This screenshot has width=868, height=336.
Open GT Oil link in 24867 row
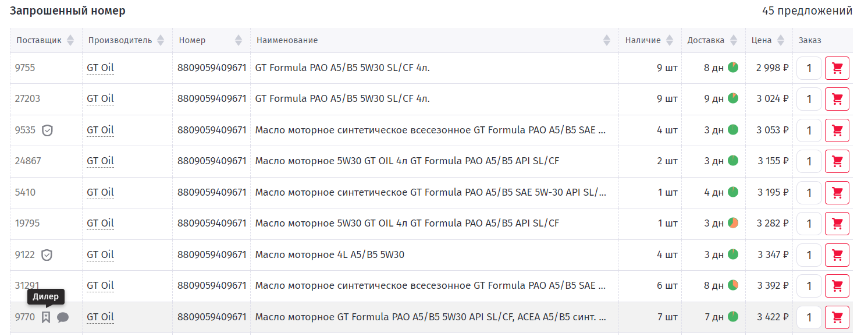pyautogui.click(x=100, y=161)
